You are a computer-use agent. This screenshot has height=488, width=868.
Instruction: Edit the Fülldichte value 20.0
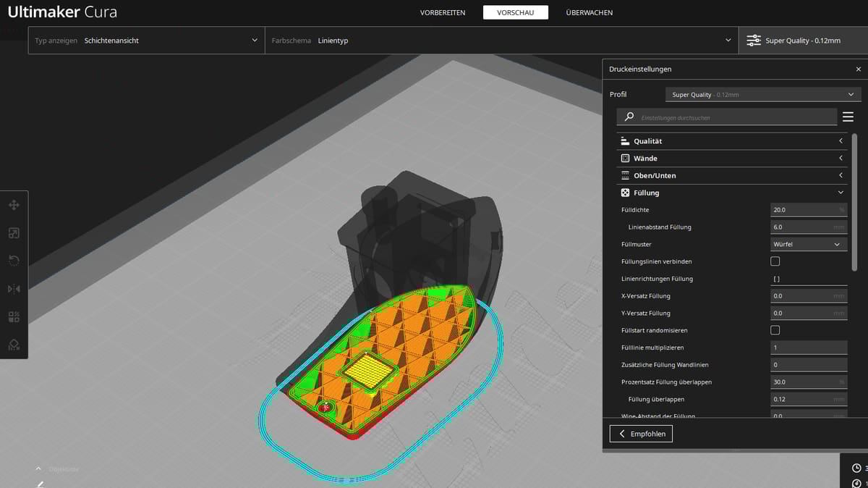coord(809,210)
